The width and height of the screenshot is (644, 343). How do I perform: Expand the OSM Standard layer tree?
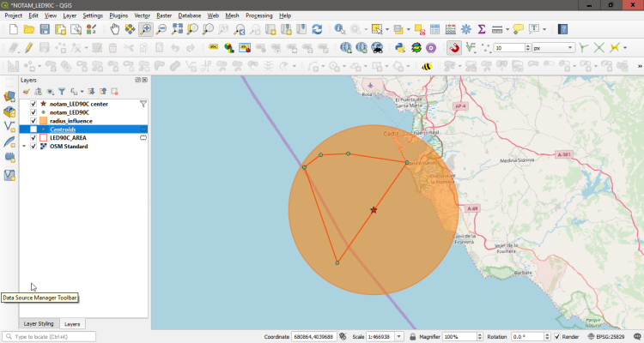(x=24, y=146)
